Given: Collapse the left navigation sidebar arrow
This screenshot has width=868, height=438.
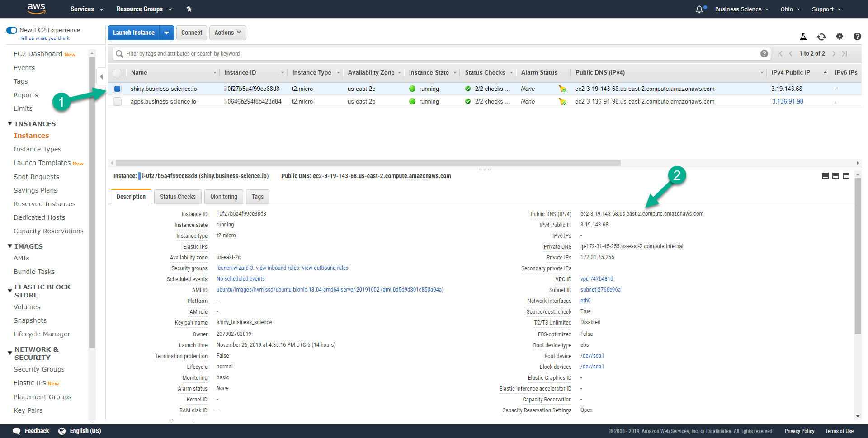Looking at the screenshot, I should tap(102, 76).
